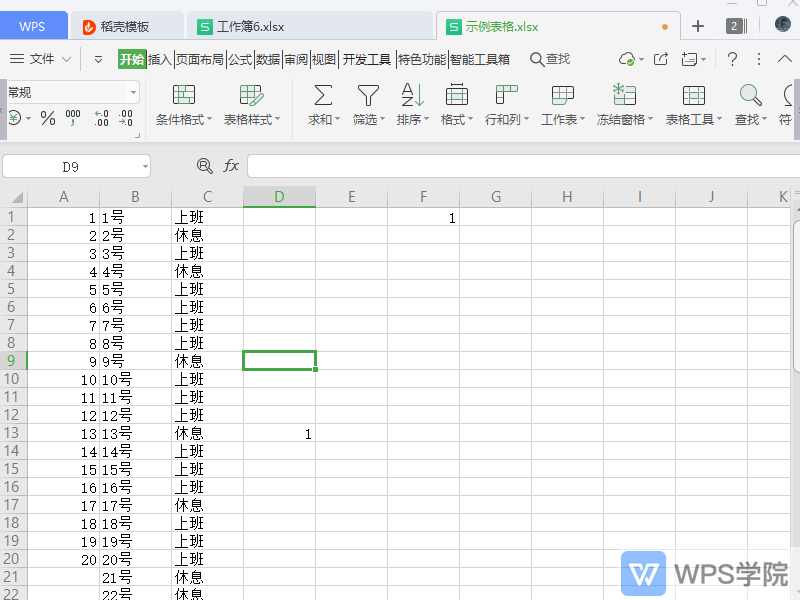Open the Table Style (表格样式) dropdown
800x600 pixels.
(x=251, y=108)
